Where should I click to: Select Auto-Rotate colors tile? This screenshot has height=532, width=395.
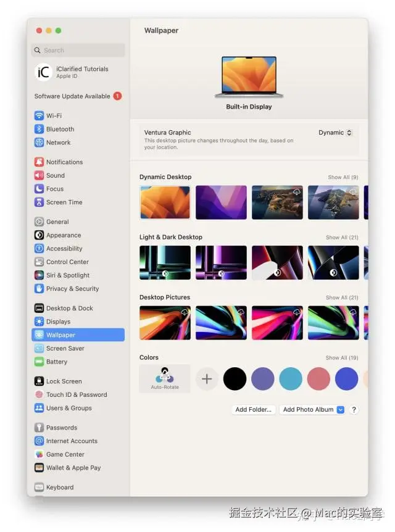tap(165, 379)
